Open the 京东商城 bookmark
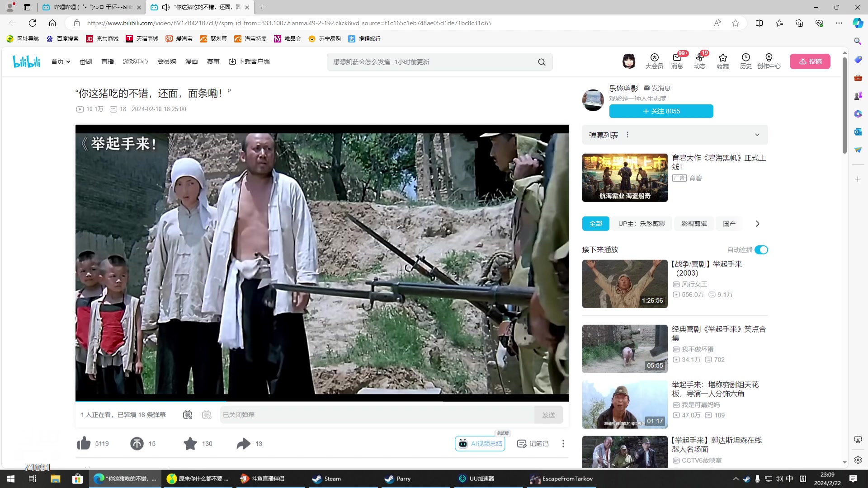The width and height of the screenshot is (868, 488). click(x=102, y=39)
